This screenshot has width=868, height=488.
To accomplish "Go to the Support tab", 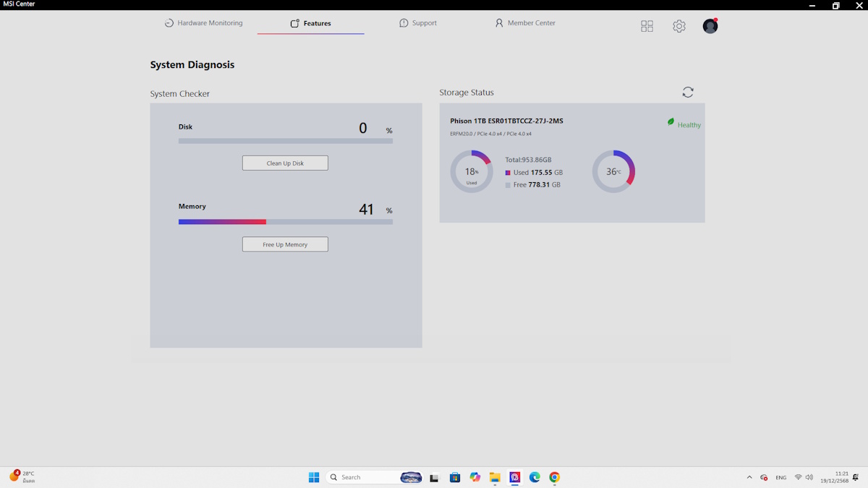I will [418, 23].
